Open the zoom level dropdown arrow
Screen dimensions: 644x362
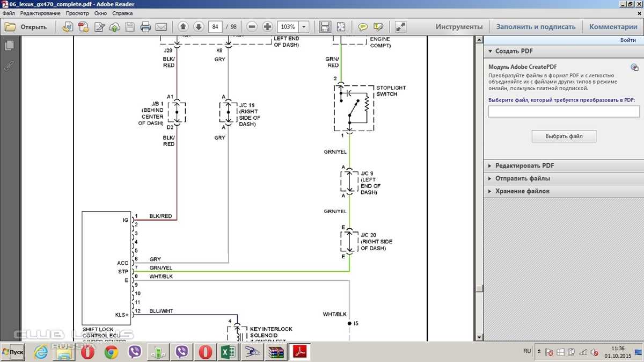pos(304,26)
